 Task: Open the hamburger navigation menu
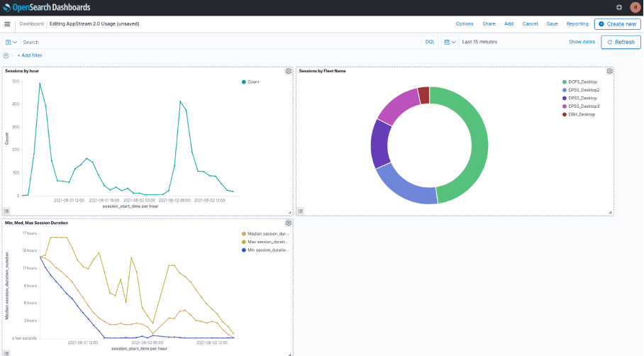[x=7, y=24]
